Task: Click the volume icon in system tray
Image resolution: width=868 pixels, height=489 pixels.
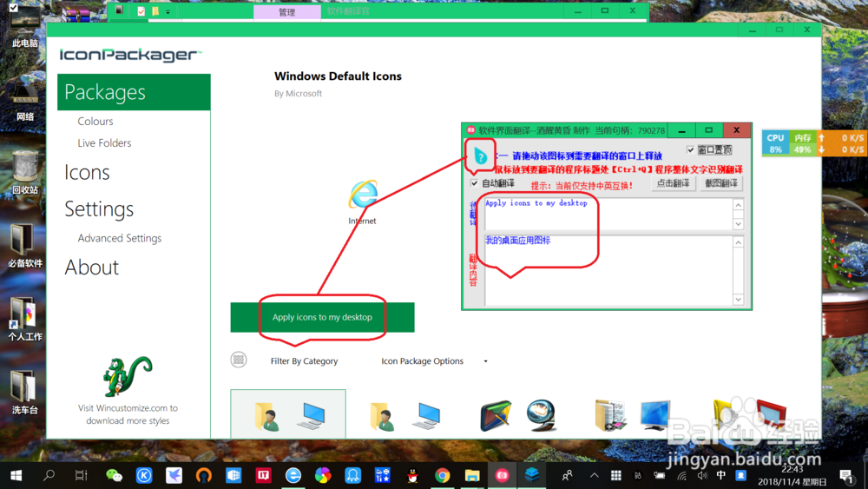Action: pos(702,475)
